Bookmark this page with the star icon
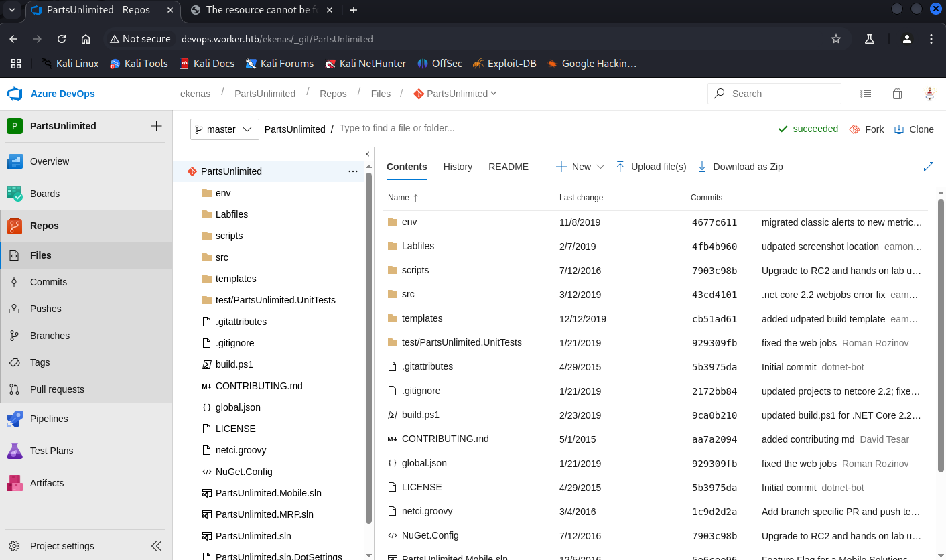Image resolution: width=946 pixels, height=560 pixels. pos(836,39)
